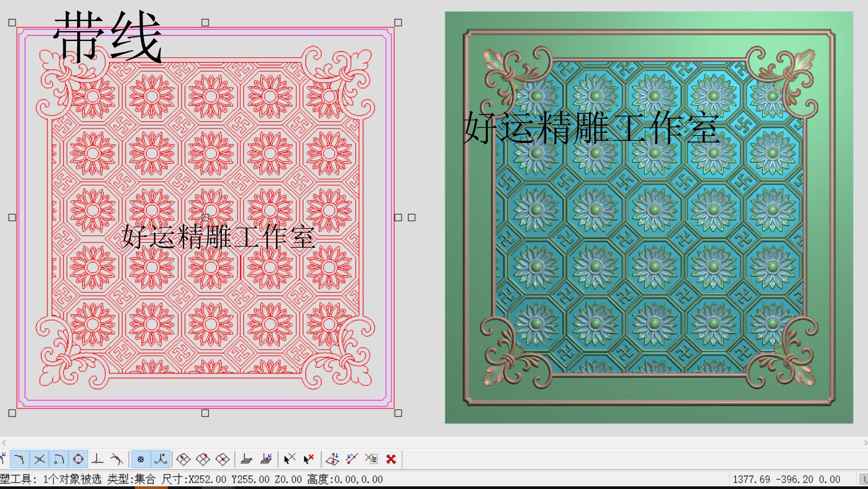Screen dimensions: 868x489
Task: Click the cursor with sparkle selection icon
Action: pyautogui.click(x=290, y=459)
